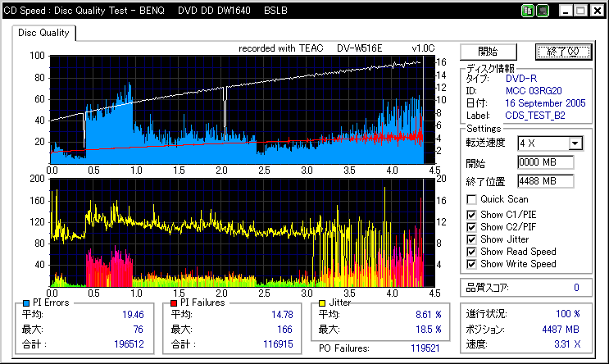
Task: Toggle the Show C2/PIF checkbox
Action: [471, 227]
